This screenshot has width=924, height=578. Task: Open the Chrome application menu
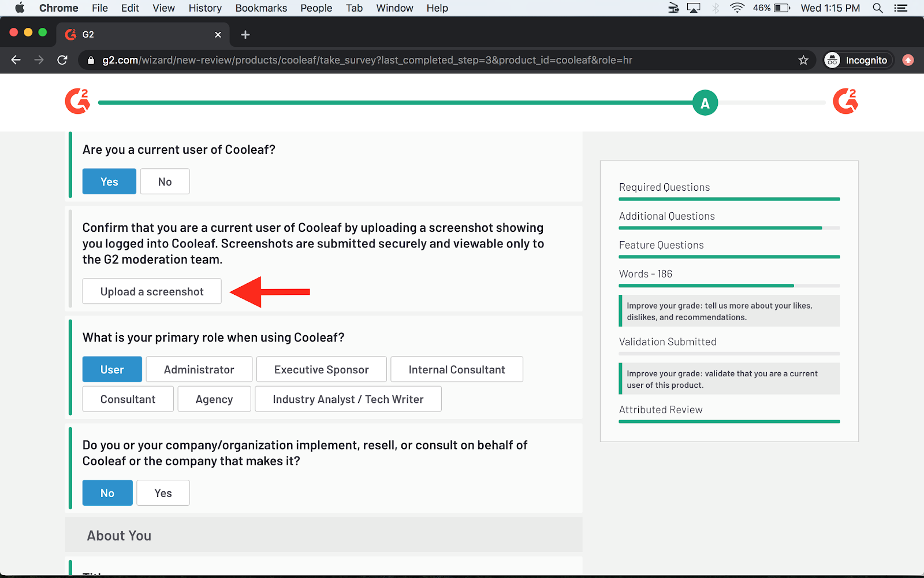coord(59,8)
